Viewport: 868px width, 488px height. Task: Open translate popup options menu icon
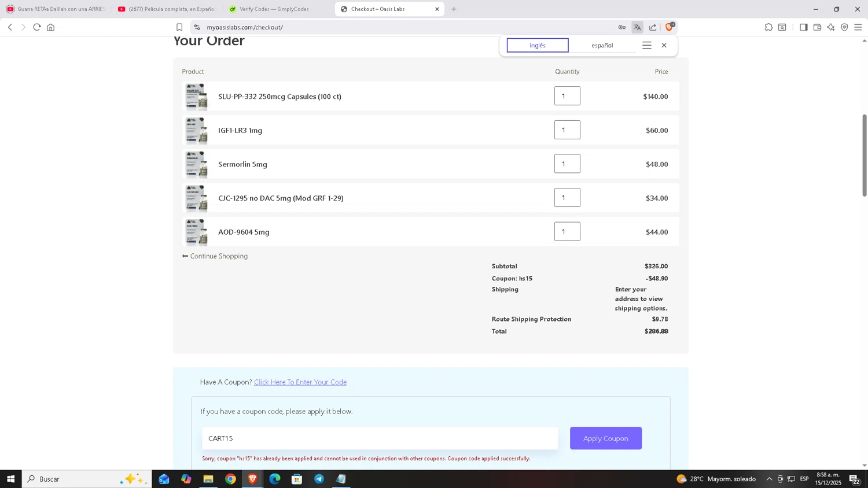(x=647, y=45)
